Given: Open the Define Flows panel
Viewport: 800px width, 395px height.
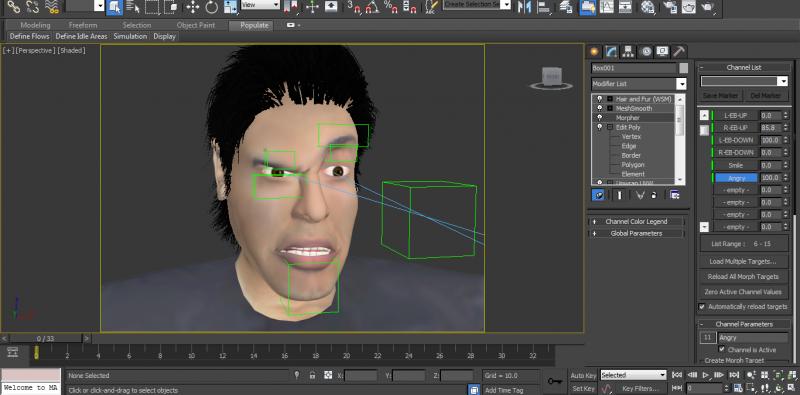Looking at the screenshot, I should click(30, 36).
